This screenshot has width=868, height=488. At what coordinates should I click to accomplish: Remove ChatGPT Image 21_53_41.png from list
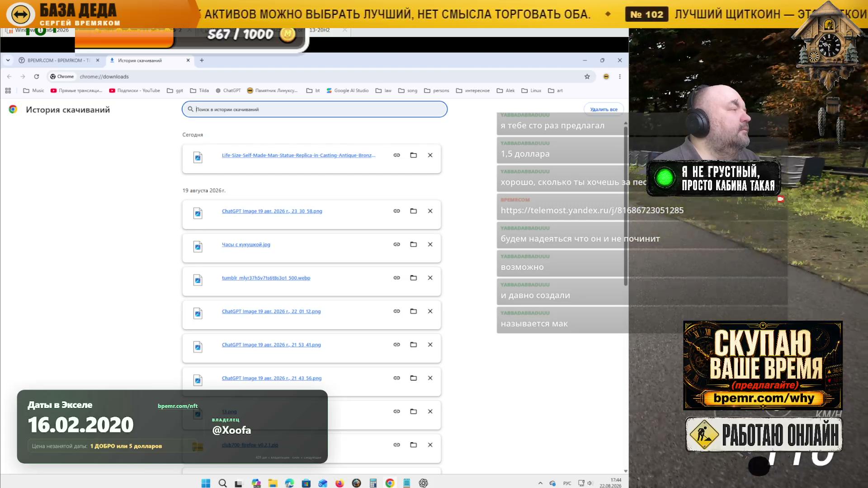(430, 345)
